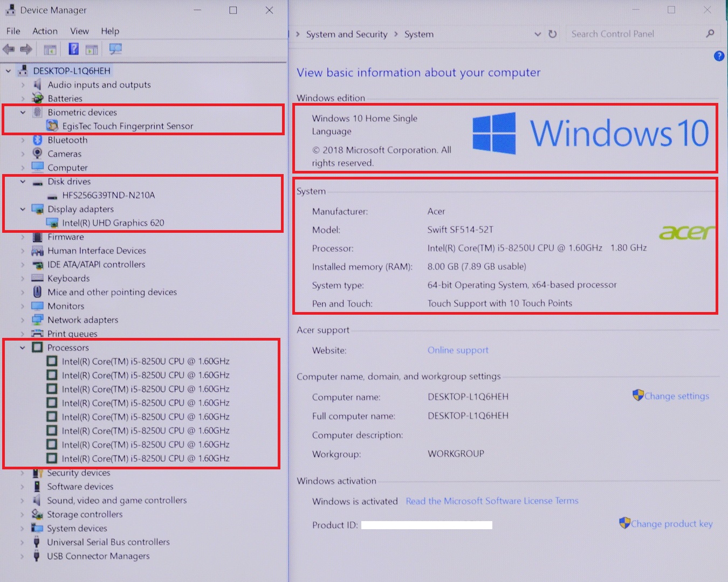Open the Acer Online support link
This screenshot has width=728, height=582.
[x=458, y=350]
